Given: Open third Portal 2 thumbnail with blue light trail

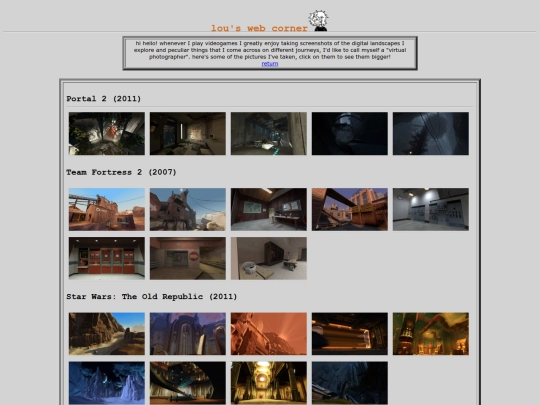Looking at the screenshot, I should pyautogui.click(x=269, y=134).
